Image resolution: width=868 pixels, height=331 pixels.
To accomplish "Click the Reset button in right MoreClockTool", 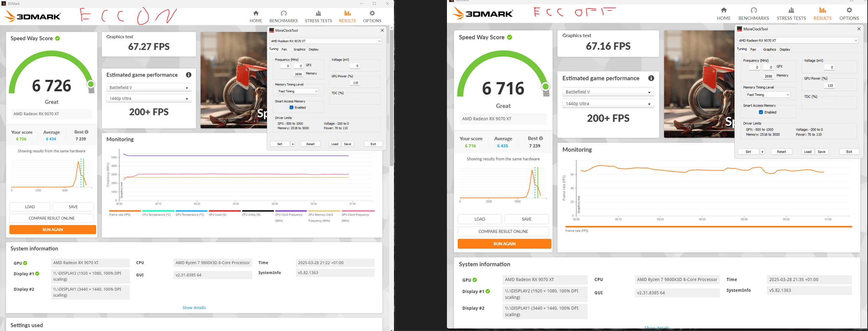I will (x=781, y=152).
